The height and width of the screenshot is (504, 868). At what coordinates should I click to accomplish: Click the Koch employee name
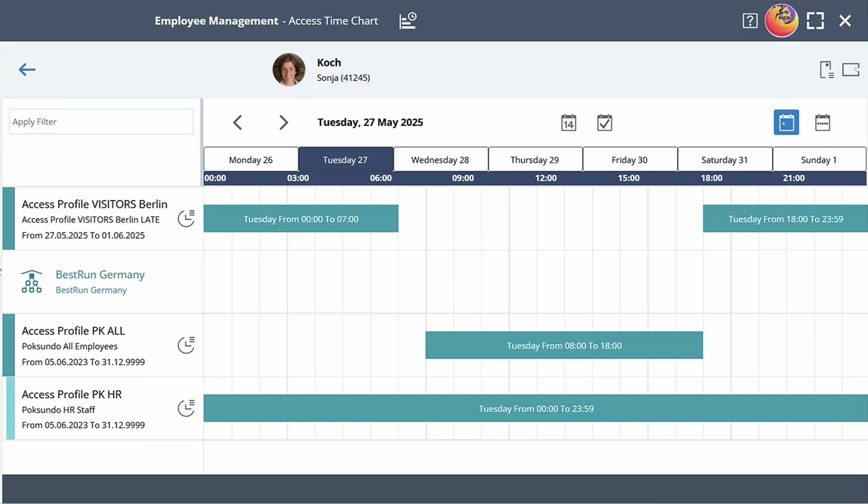[329, 63]
